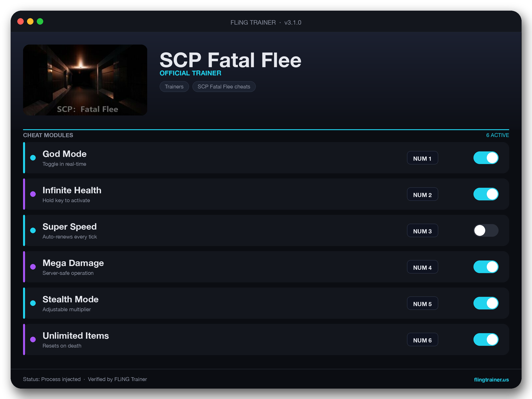This screenshot has width=532, height=399.
Task: Click the cyan dot beside God Mode
Action: pos(33,158)
